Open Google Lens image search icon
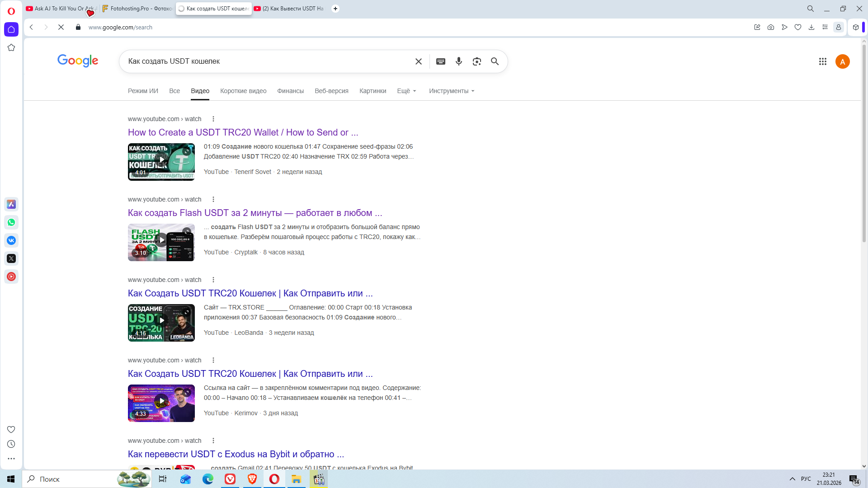868x488 pixels. [x=476, y=61]
